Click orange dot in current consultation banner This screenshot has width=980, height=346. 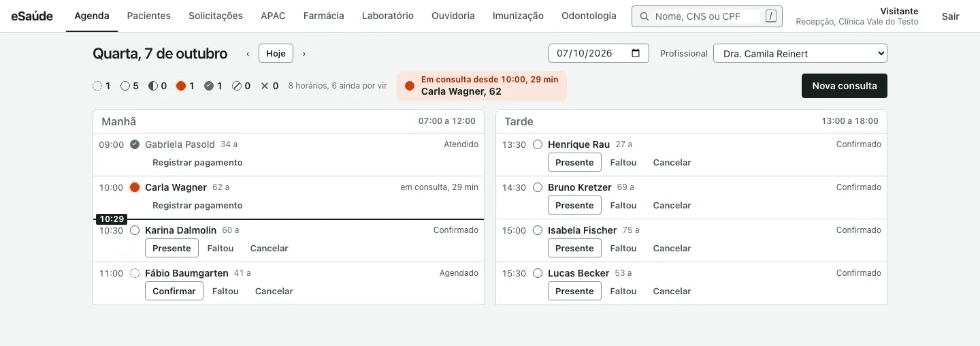[410, 86]
